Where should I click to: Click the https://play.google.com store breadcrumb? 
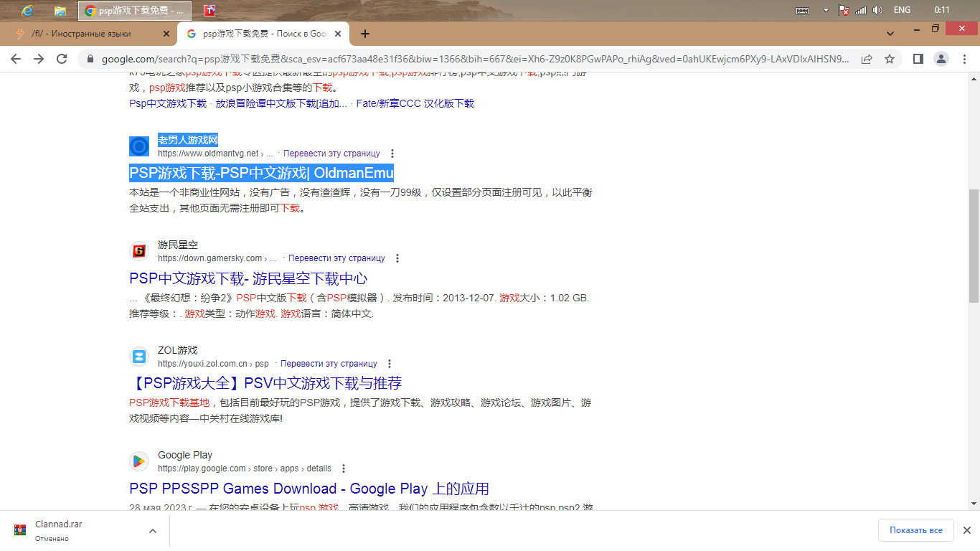click(245, 468)
